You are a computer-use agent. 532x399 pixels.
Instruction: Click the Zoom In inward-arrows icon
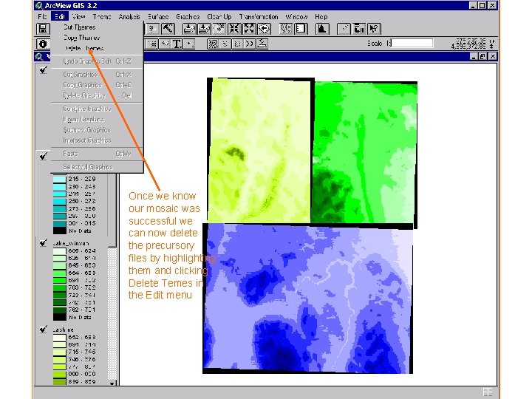(234, 29)
